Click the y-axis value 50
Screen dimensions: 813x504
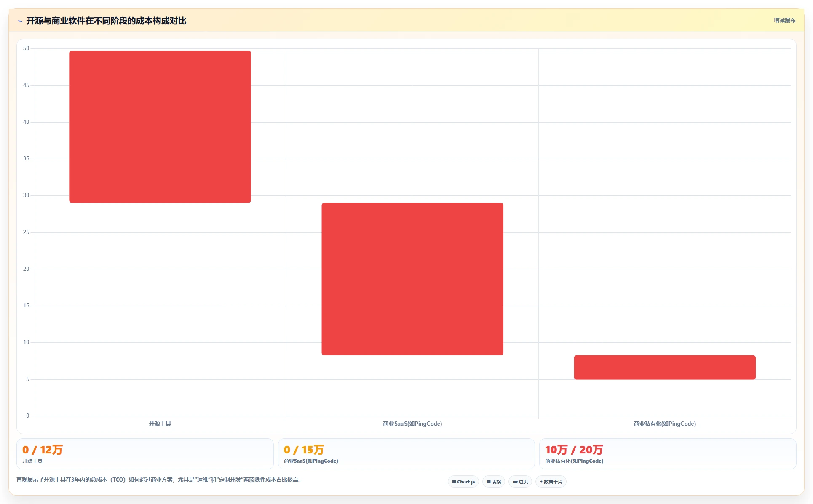[26, 48]
